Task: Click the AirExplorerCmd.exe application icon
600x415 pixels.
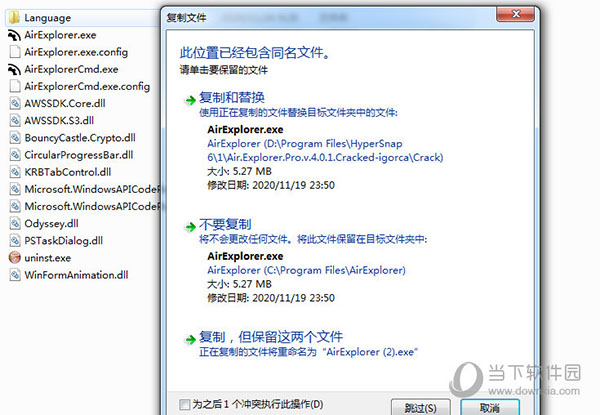Action: click(x=15, y=69)
